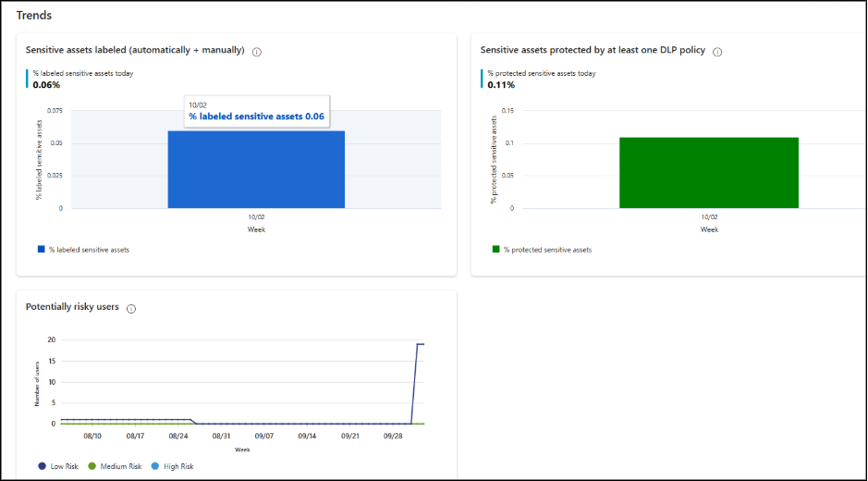The image size is (868, 481).
Task: Click blue square legend marker for labeled assets
Action: click(41, 250)
